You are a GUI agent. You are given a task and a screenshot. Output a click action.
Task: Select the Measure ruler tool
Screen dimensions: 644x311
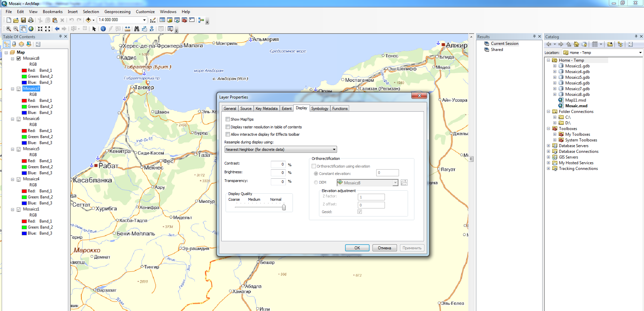point(128,29)
